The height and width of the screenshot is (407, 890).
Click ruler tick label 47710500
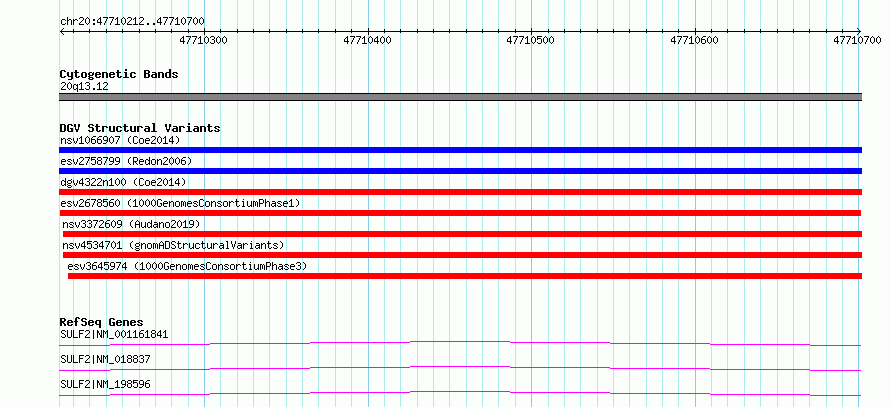pyautogui.click(x=531, y=40)
